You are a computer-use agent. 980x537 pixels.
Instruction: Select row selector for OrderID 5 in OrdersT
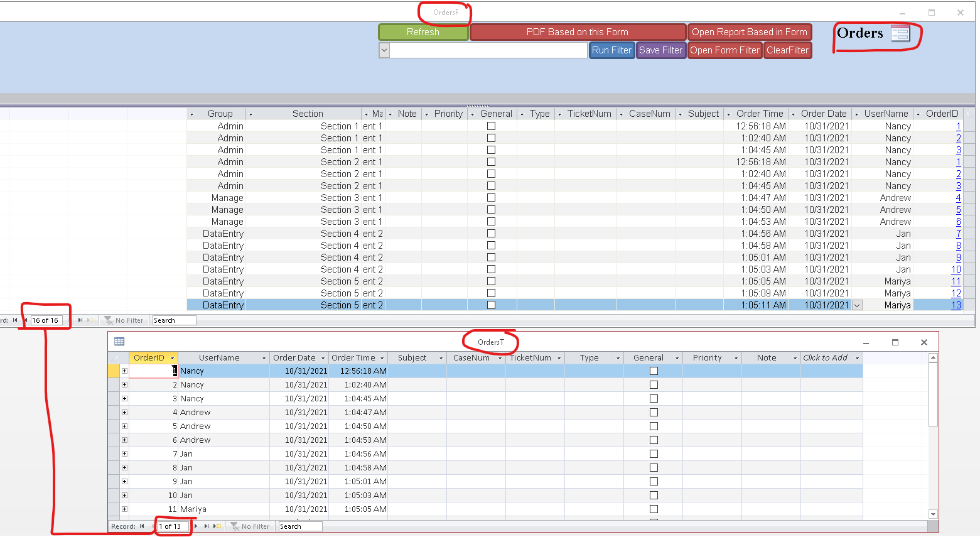(114, 426)
